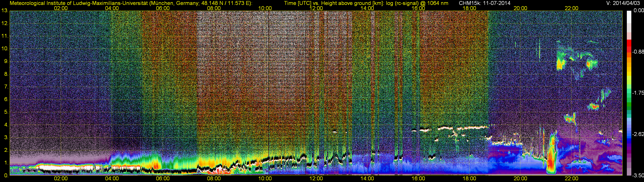This screenshot has width=644, height=182.
Task: Click the Meteorological Institute title text
Action: (131, 3)
